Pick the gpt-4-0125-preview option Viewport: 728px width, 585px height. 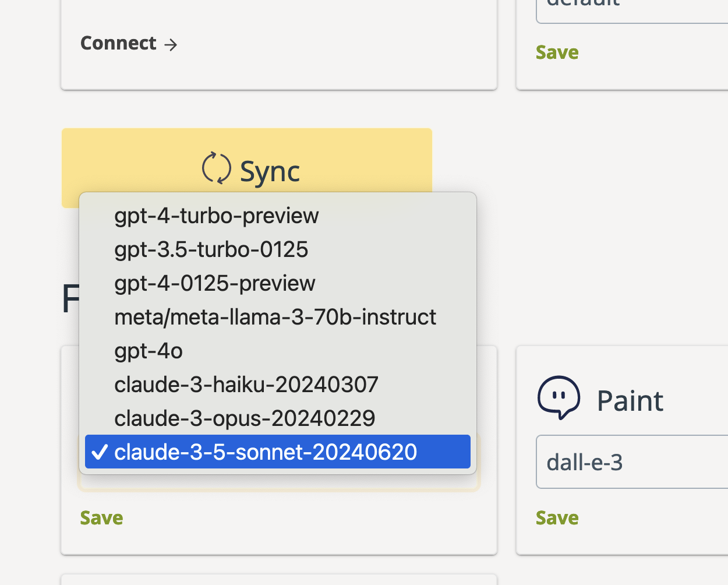[x=214, y=283]
